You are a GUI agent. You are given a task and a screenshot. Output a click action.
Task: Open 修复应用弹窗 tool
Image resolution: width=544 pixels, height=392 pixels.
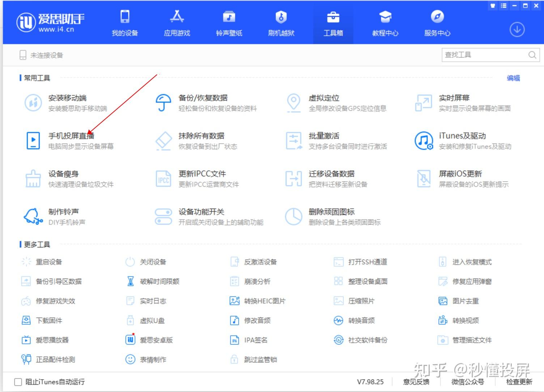465,281
